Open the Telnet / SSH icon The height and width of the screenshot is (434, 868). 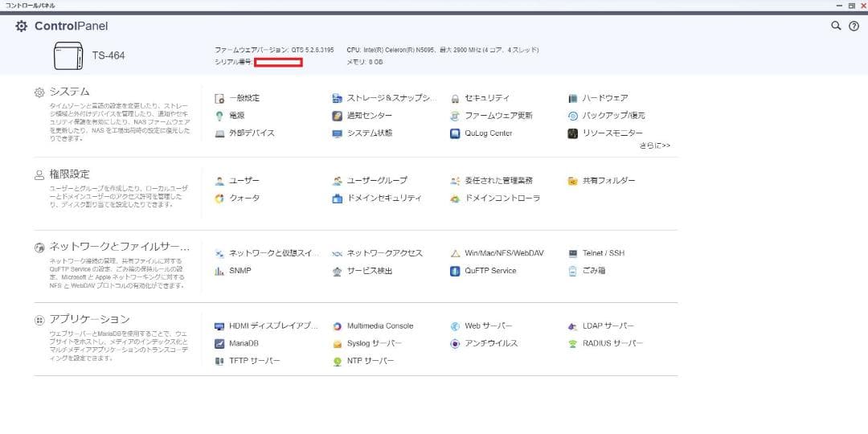pos(573,253)
